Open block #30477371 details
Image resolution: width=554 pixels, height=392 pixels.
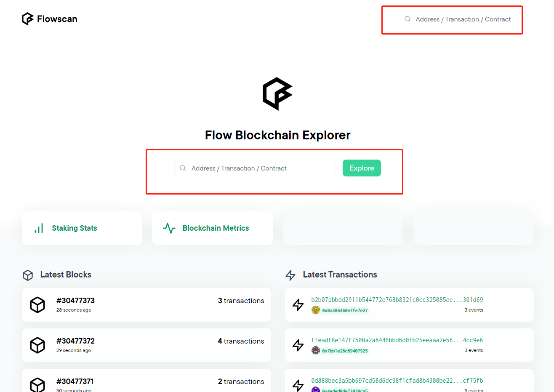[x=75, y=381]
